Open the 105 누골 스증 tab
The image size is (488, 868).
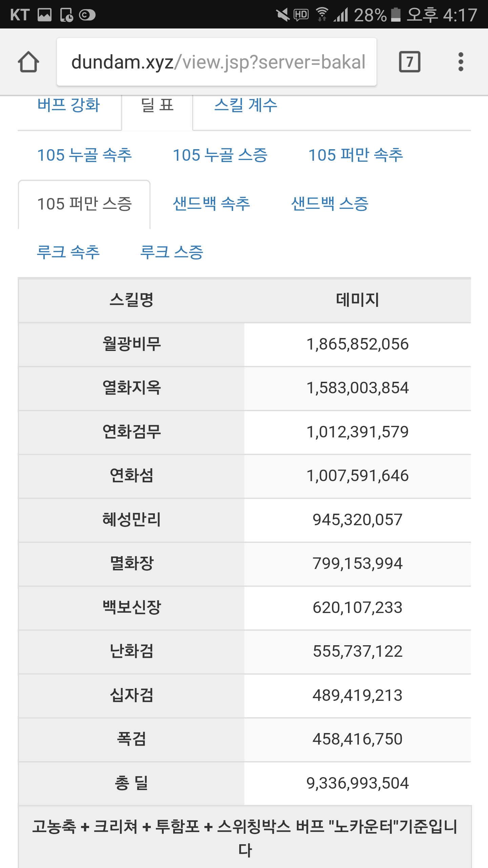click(220, 155)
